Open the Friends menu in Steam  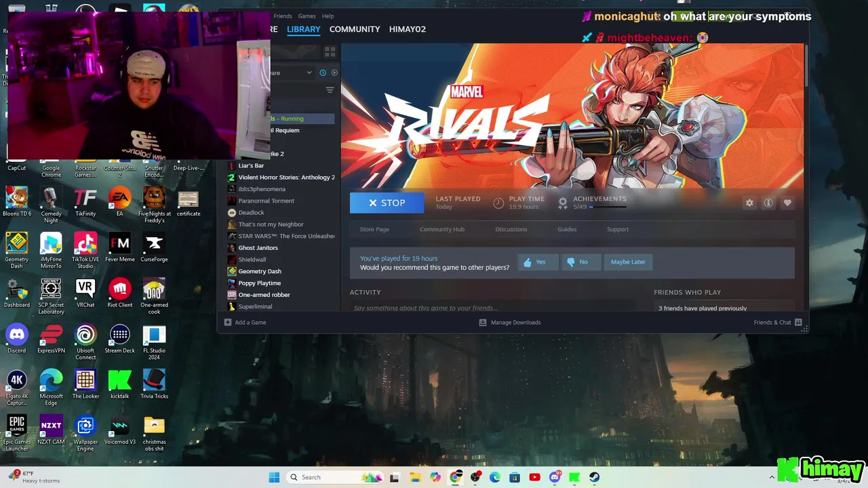[x=283, y=16]
